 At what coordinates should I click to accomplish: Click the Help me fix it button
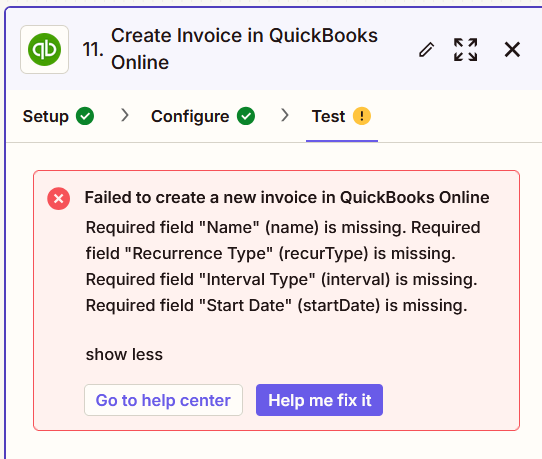(x=319, y=400)
